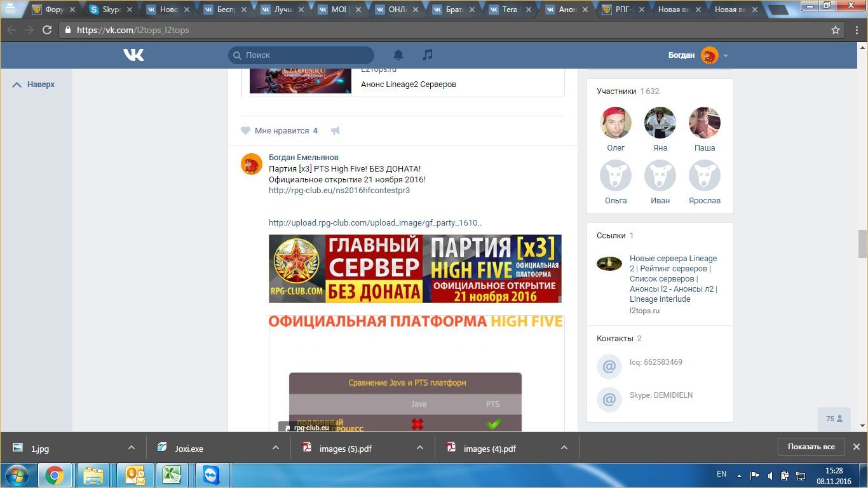Click the VK logo in header
Screen dimensions: 868x488
coord(133,55)
